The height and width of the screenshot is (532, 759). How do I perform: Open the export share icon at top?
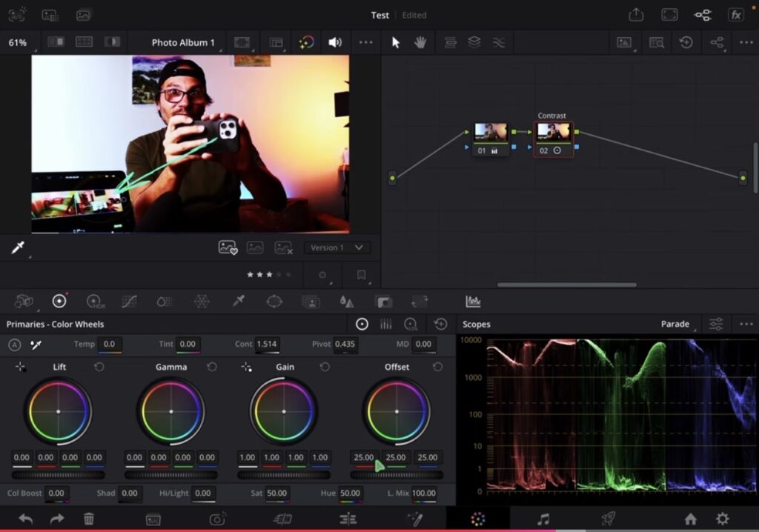pos(635,15)
